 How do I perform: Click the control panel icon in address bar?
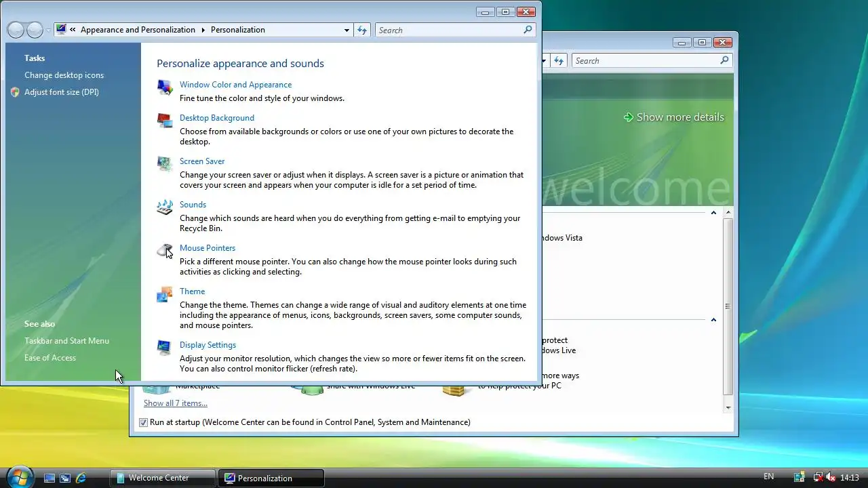point(61,30)
